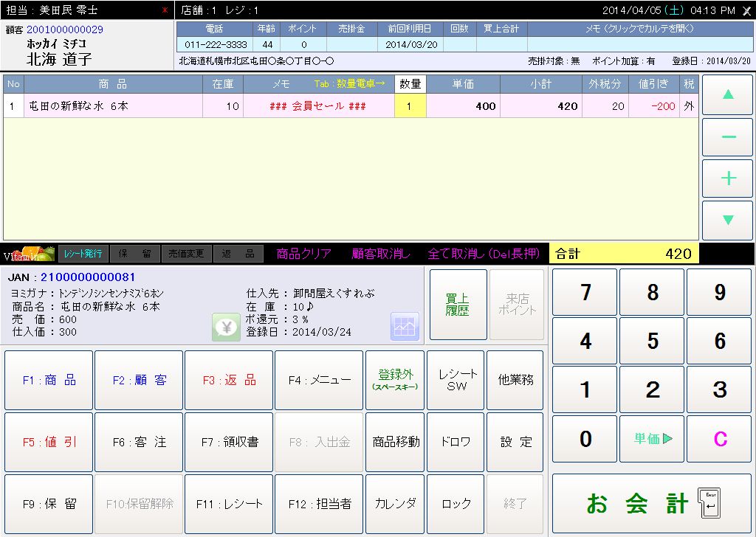Click the 商品クリア link
The image size is (756, 537).
(x=303, y=254)
